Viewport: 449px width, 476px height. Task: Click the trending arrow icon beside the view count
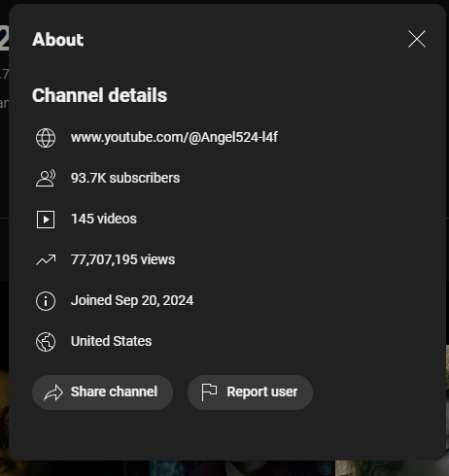[x=46, y=260]
